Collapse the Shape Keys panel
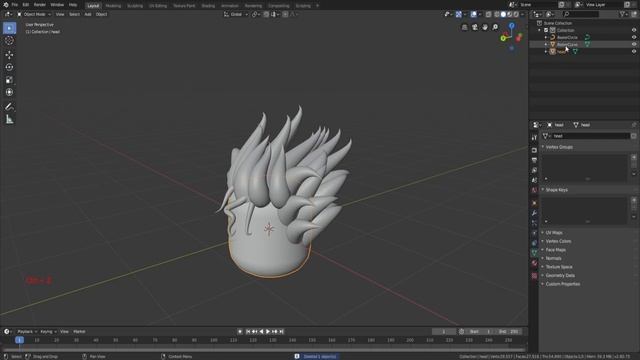The height and width of the screenshot is (360, 640). coord(555,190)
